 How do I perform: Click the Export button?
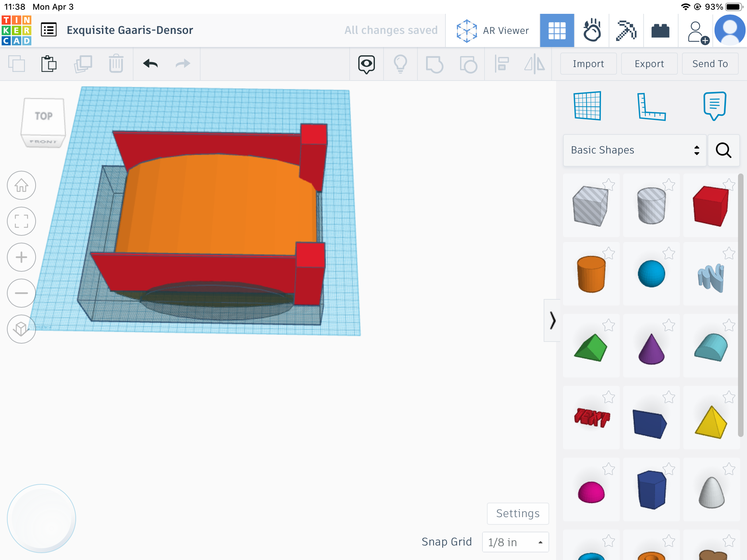tap(649, 64)
